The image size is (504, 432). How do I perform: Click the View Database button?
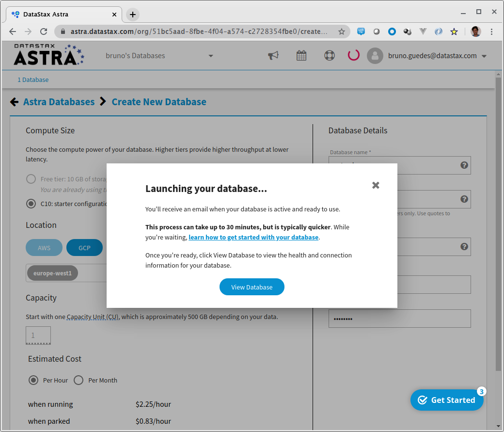click(252, 287)
